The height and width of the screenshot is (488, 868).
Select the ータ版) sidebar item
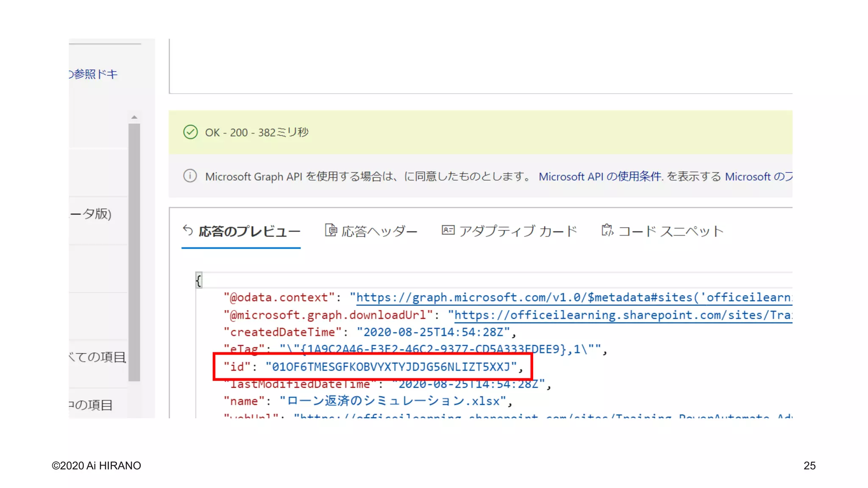[x=91, y=214]
